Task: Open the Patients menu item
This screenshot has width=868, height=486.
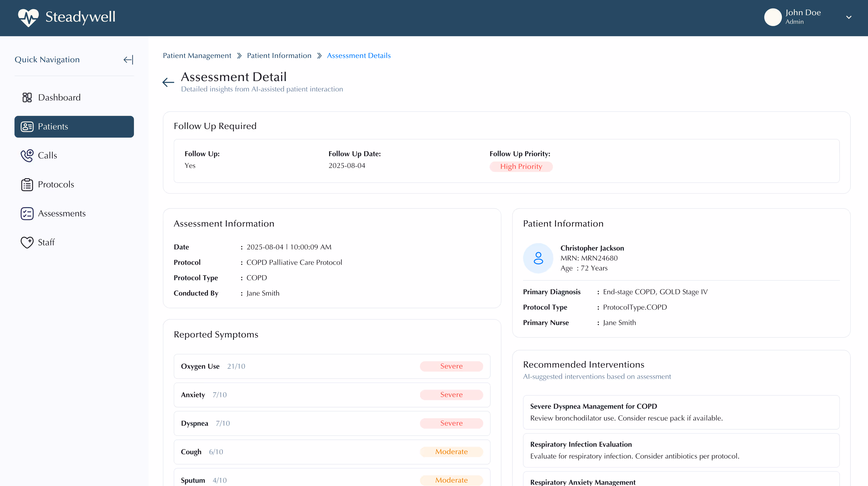Action: (x=74, y=127)
